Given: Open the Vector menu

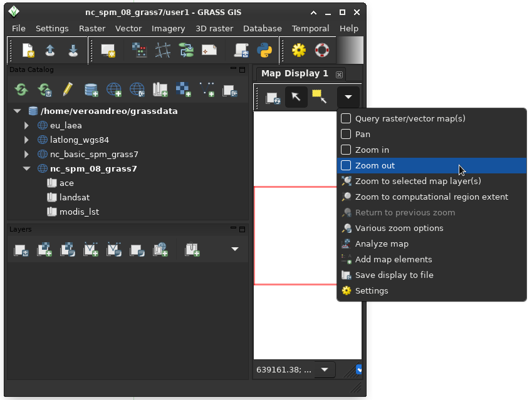Looking at the screenshot, I should (x=128, y=28).
